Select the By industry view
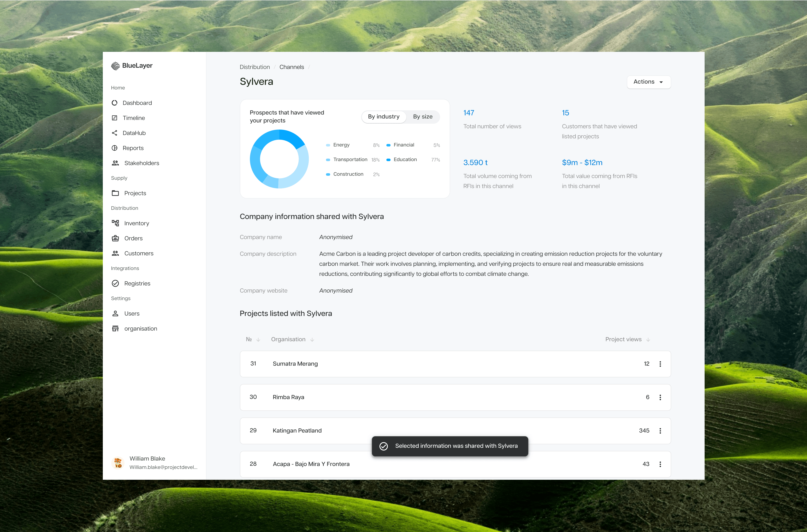 click(x=384, y=117)
